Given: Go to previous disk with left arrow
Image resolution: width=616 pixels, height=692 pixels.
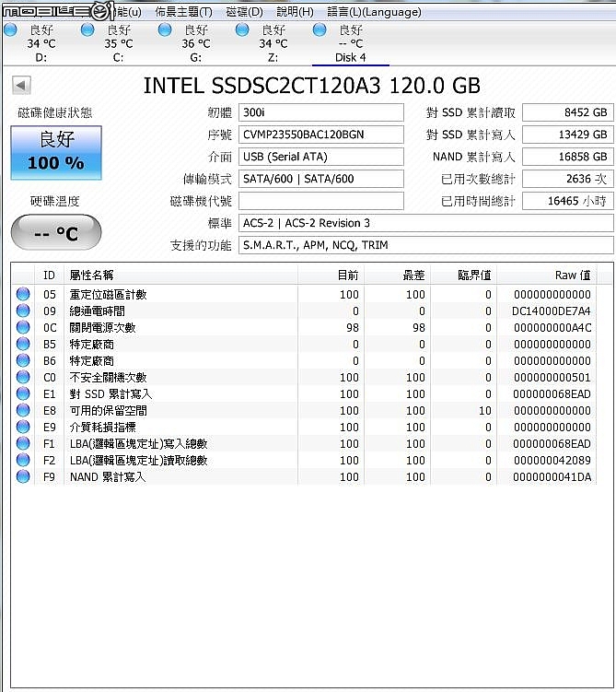Looking at the screenshot, I should [21, 85].
